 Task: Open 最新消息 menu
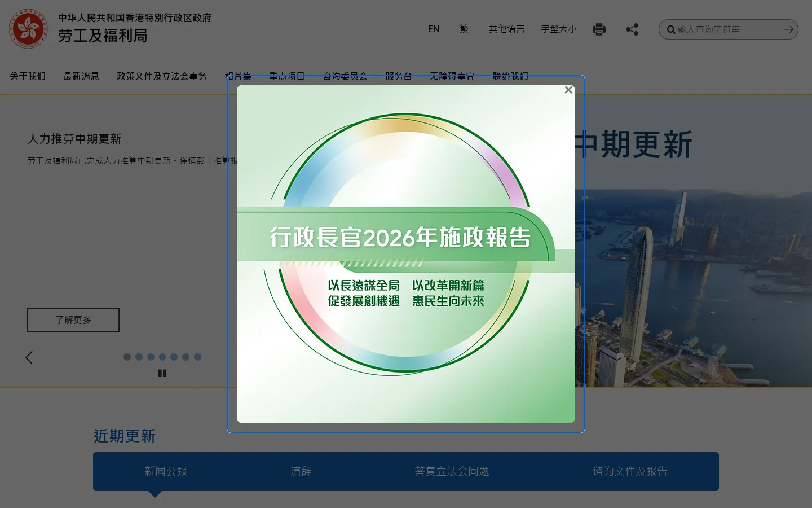pos(81,76)
